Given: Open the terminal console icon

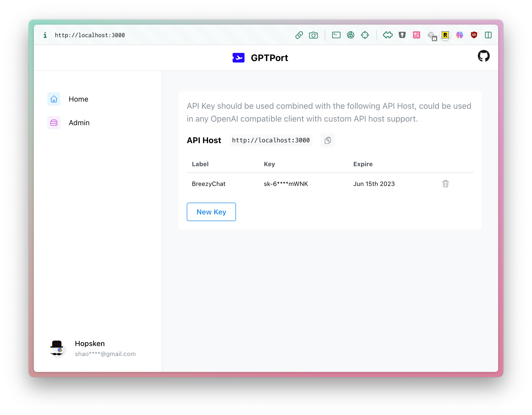Looking at the screenshot, I should (336, 35).
